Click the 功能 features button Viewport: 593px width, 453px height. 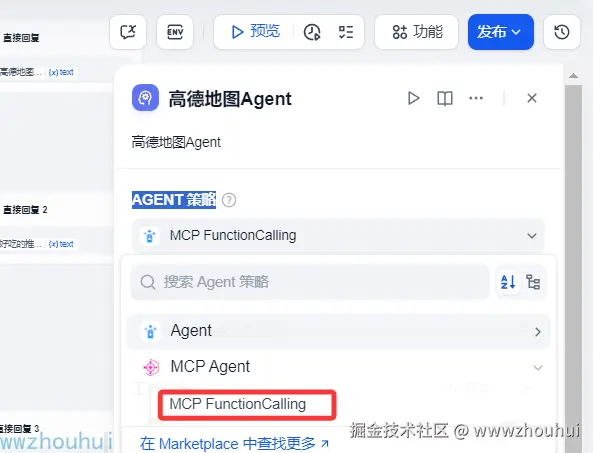(x=416, y=32)
